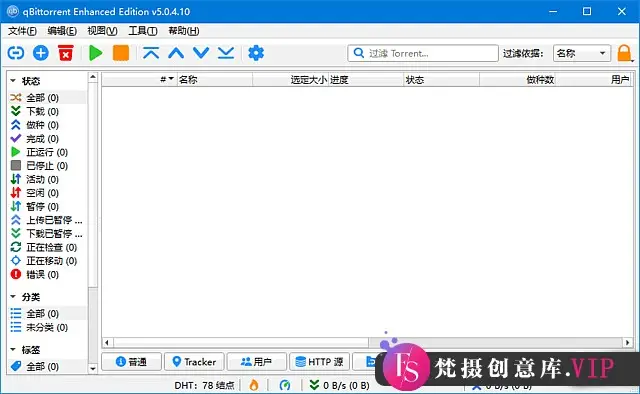Image resolution: width=640 pixels, height=394 pixels.
Task: Select the 下载 (0) status filter
Action: [x=47, y=111]
